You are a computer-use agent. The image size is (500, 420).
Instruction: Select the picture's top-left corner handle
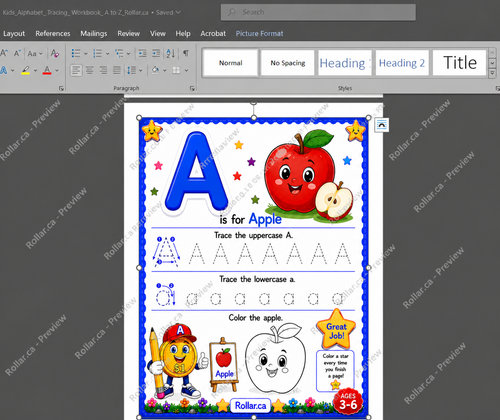coord(139,118)
